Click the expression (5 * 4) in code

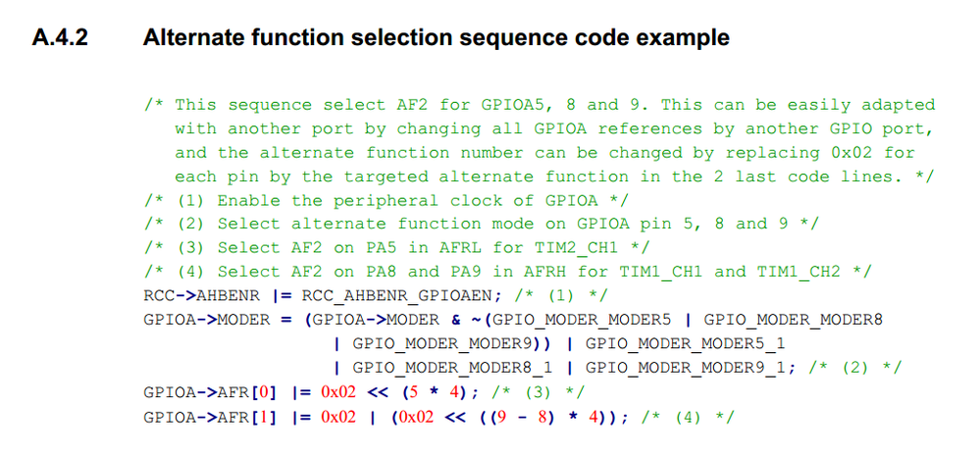click(x=437, y=392)
